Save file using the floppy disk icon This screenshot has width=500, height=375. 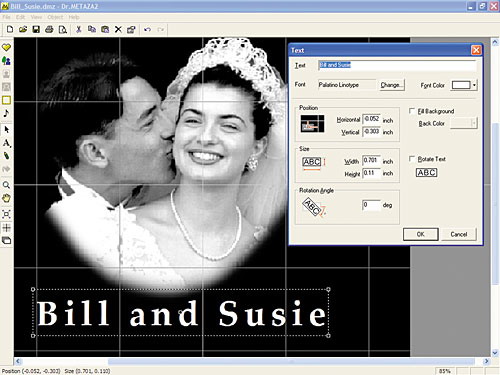[36, 29]
